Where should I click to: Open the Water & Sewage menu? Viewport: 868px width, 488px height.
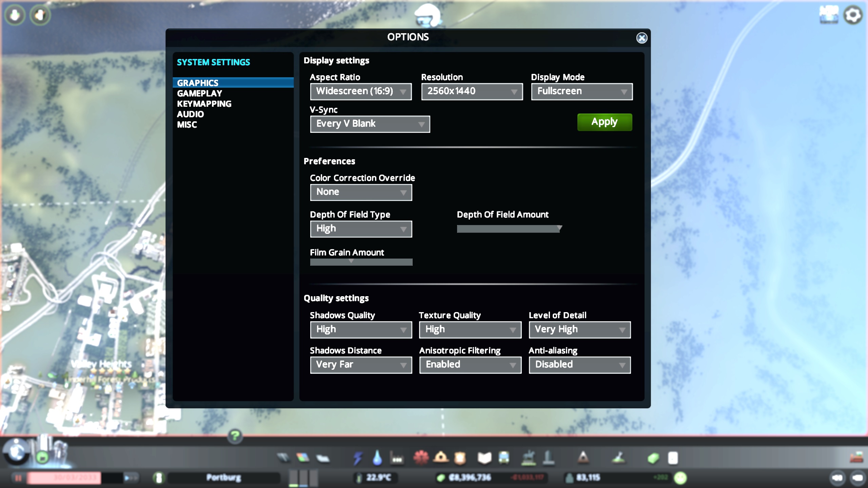377,458
